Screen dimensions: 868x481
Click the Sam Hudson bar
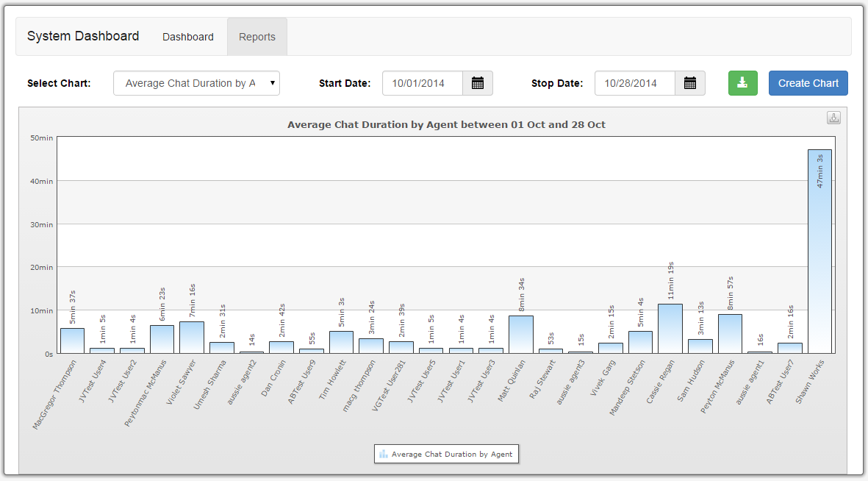tap(700, 346)
